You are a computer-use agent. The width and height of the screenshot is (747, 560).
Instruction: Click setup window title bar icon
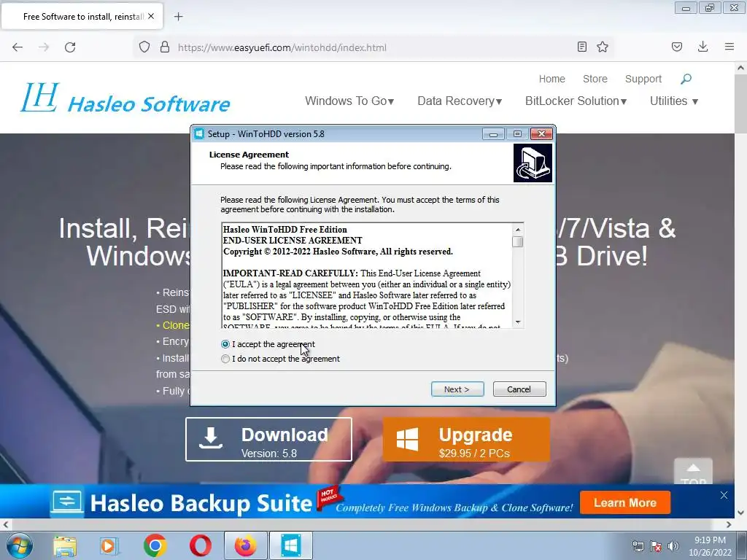pos(199,134)
